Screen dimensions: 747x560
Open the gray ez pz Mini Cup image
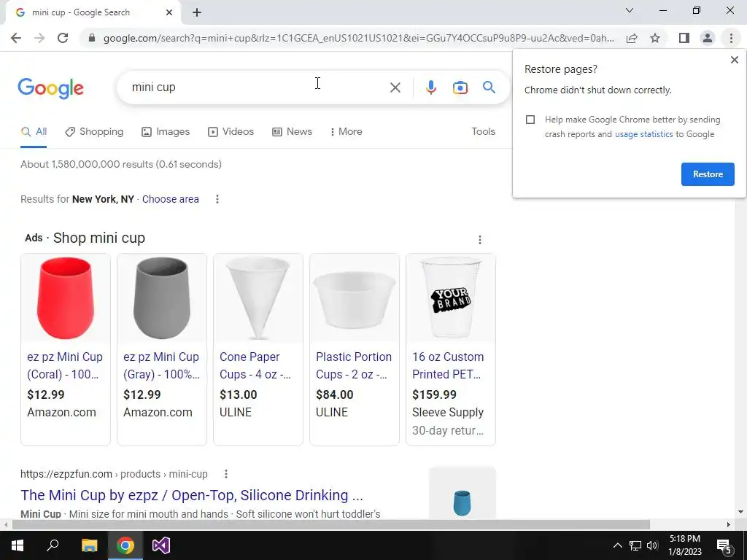(x=162, y=298)
